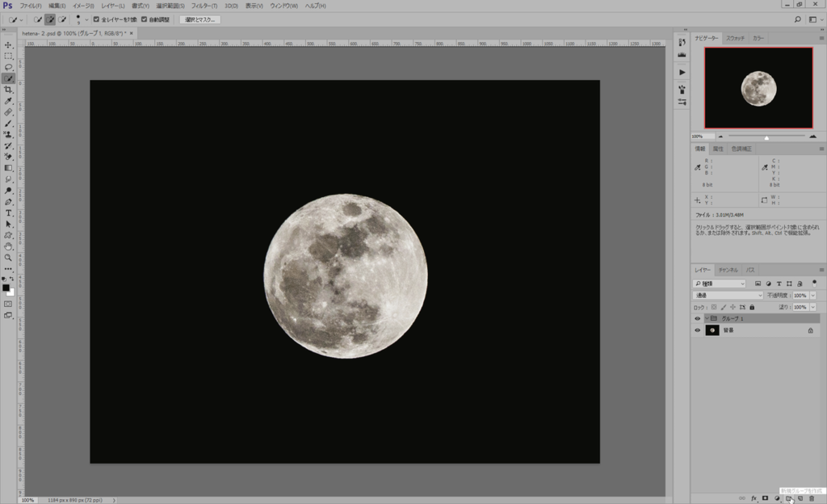Screen dimensions: 827x504
Task: Delete layer with trash icon
Action: point(812,498)
